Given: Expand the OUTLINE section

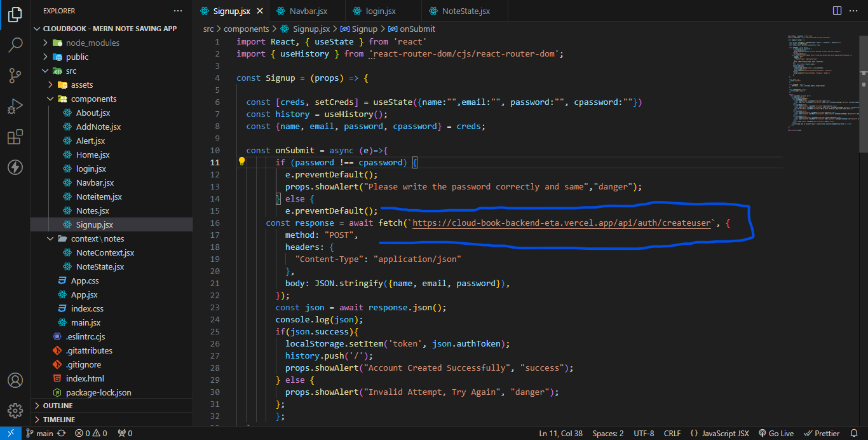Looking at the screenshot, I should point(57,406).
